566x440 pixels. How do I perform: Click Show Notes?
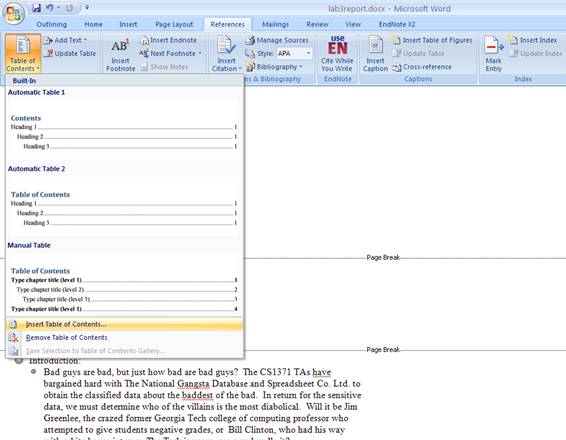click(164, 67)
